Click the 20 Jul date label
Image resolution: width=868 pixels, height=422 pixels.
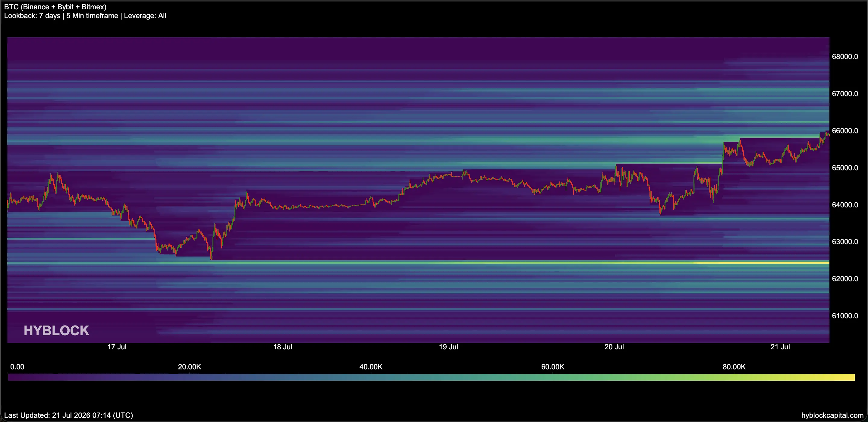click(614, 347)
